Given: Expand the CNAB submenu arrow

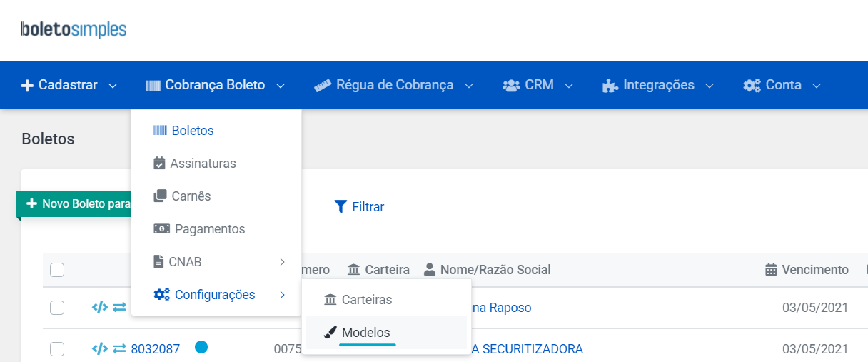Looking at the screenshot, I should coord(282,262).
